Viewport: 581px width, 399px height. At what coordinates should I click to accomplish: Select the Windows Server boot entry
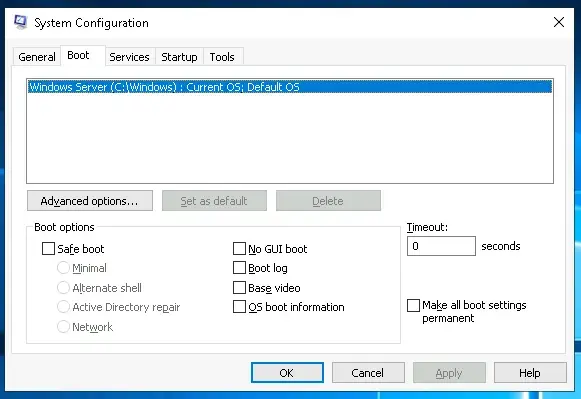tap(290, 87)
